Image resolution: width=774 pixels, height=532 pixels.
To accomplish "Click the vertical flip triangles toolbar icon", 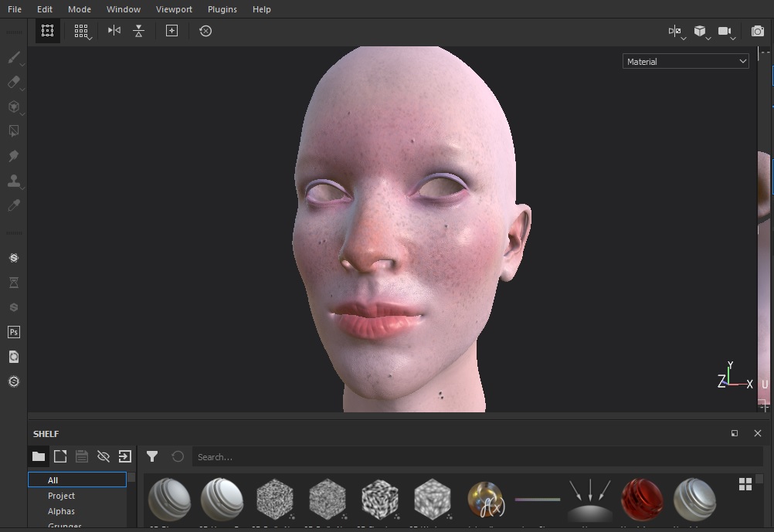I will (x=139, y=31).
